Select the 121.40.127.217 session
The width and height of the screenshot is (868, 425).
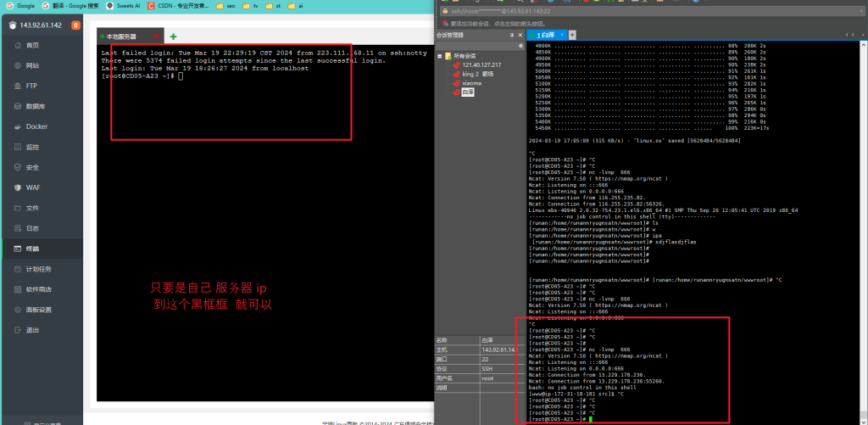coord(480,64)
